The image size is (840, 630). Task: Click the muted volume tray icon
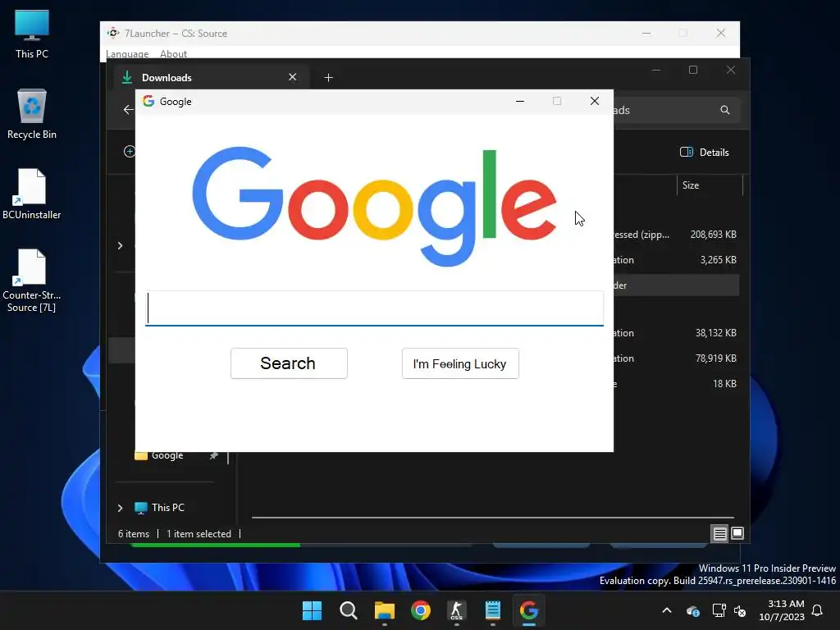click(x=740, y=610)
